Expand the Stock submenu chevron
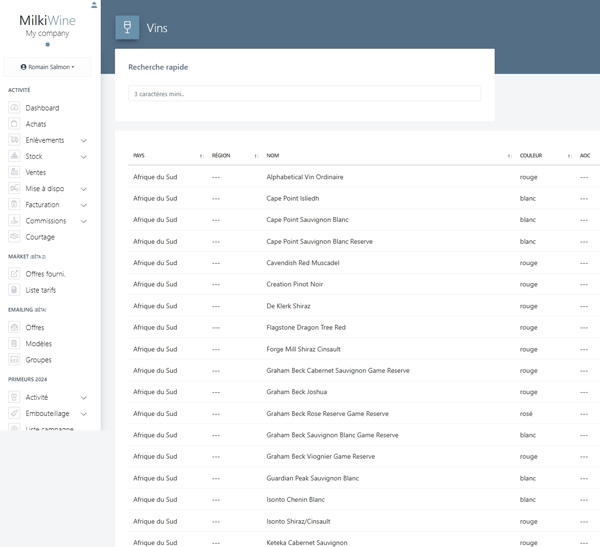Viewport: 600px width, 547px height. tap(84, 157)
